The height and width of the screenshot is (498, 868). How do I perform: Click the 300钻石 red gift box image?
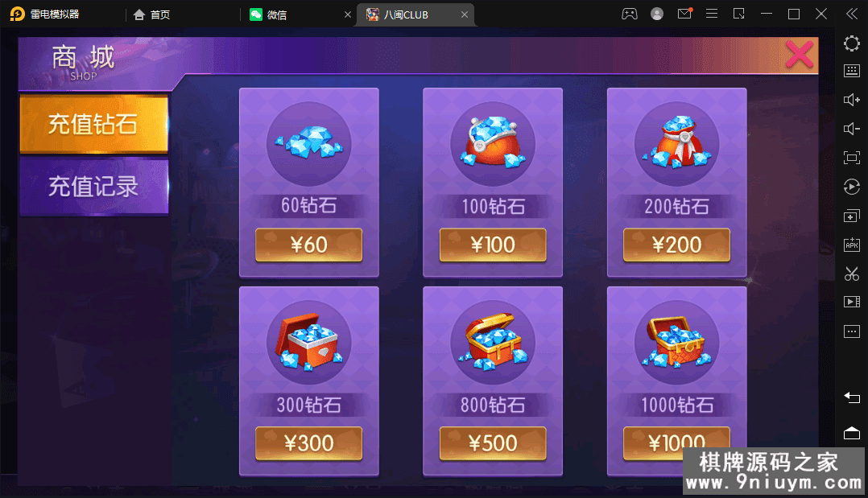pyautogui.click(x=309, y=343)
